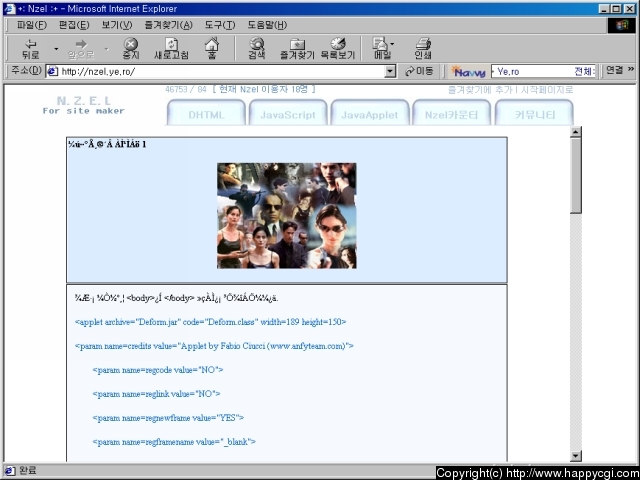Show History list with 목록보기 icon
640x480 pixels.
[x=338, y=49]
